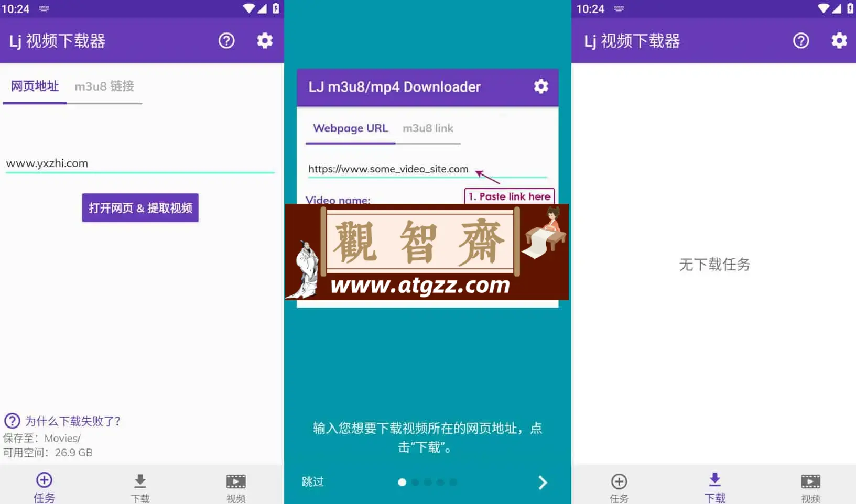Switch to 网页地址 tab
This screenshot has height=504, width=856.
(35, 86)
